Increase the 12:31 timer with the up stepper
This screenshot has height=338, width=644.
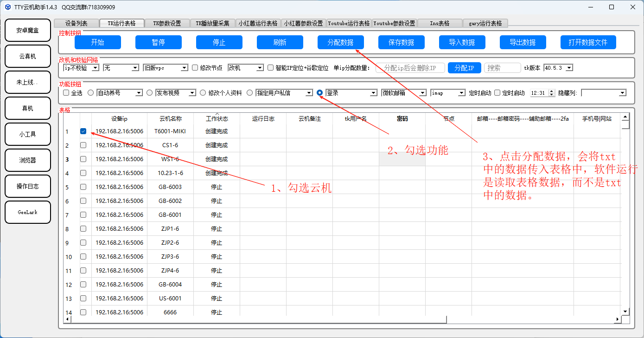pos(551,91)
